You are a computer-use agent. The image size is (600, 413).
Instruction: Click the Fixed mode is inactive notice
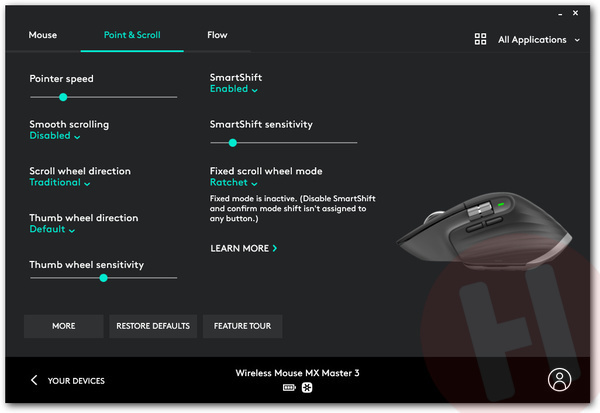pyautogui.click(x=292, y=209)
